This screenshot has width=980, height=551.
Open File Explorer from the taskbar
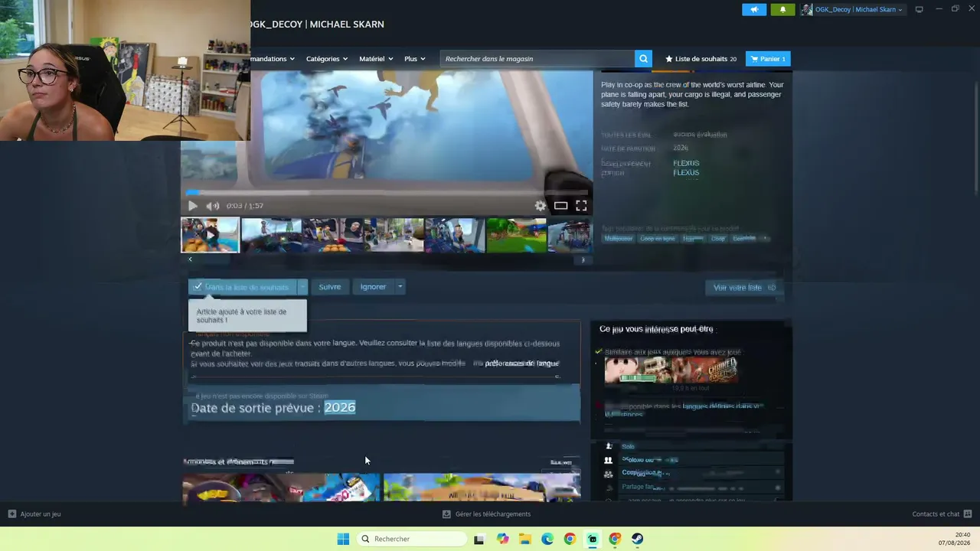point(524,539)
